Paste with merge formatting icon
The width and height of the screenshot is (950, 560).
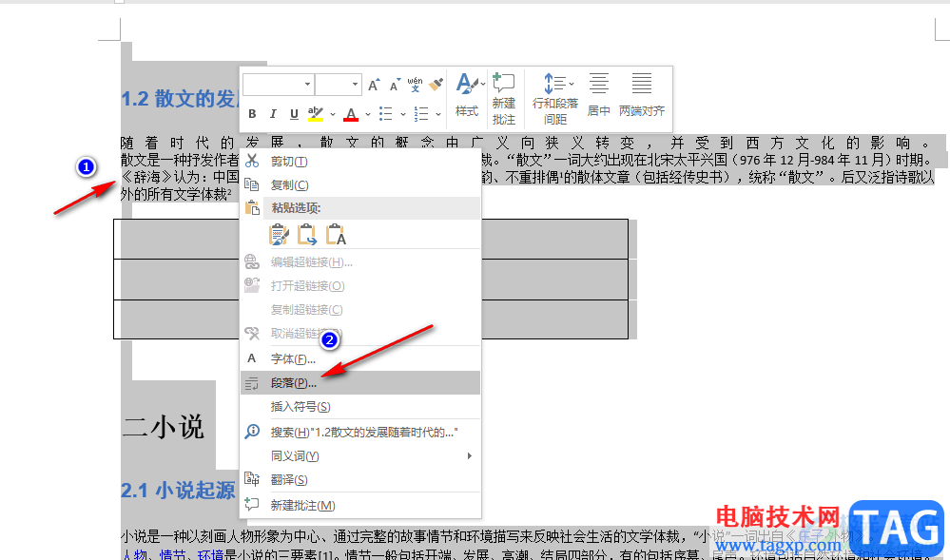click(x=307, y=234)
